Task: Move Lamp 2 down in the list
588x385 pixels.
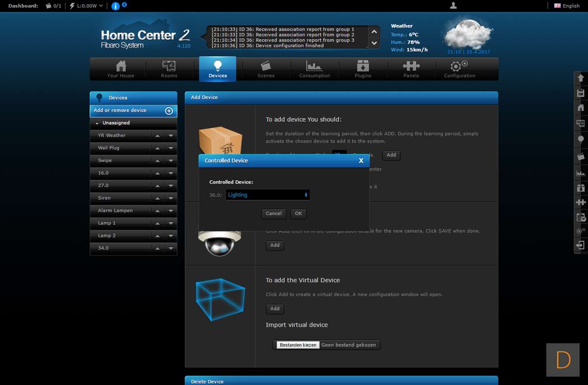Action: click(171, 236)
